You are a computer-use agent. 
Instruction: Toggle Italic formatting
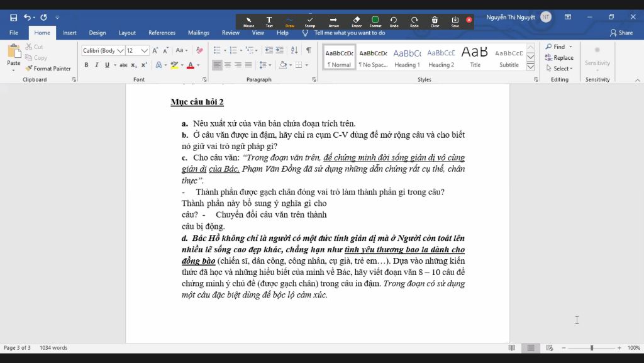96,65
